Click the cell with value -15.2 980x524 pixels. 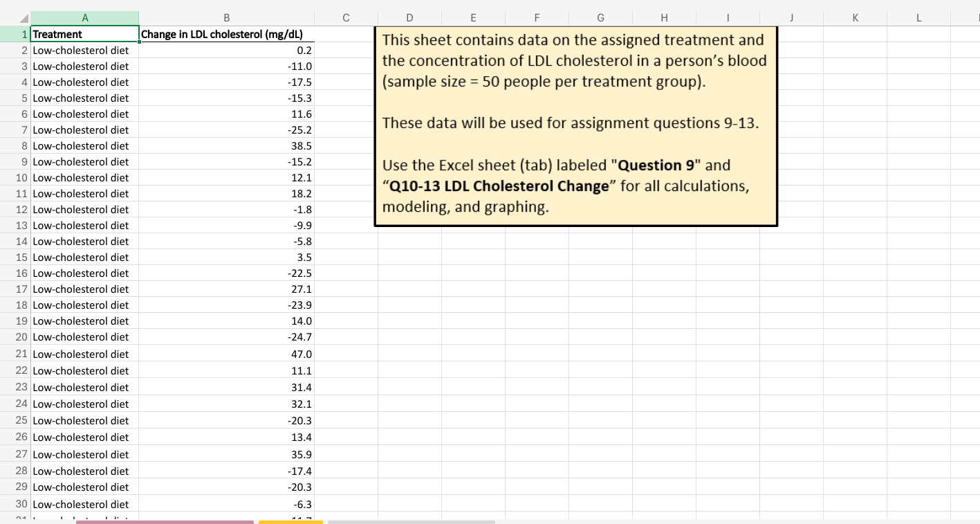pos(226,162)
